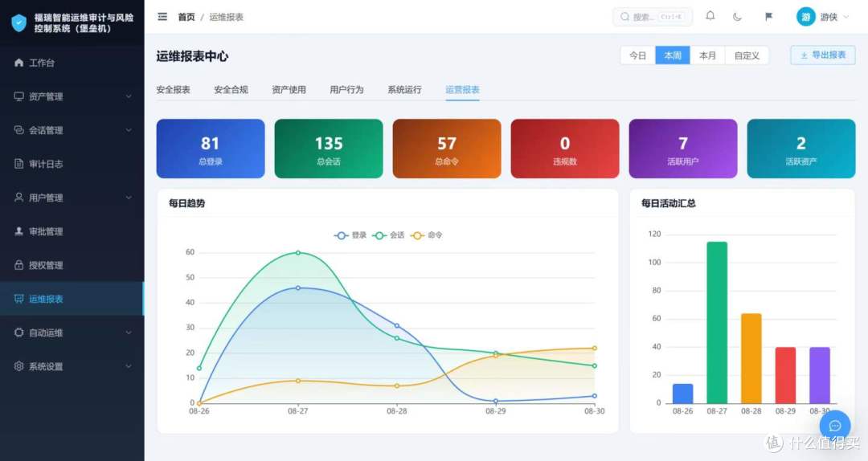868x461 pixels.
Task: Click the 运维报表 chart icon
Action: click(x=18, y=299)
